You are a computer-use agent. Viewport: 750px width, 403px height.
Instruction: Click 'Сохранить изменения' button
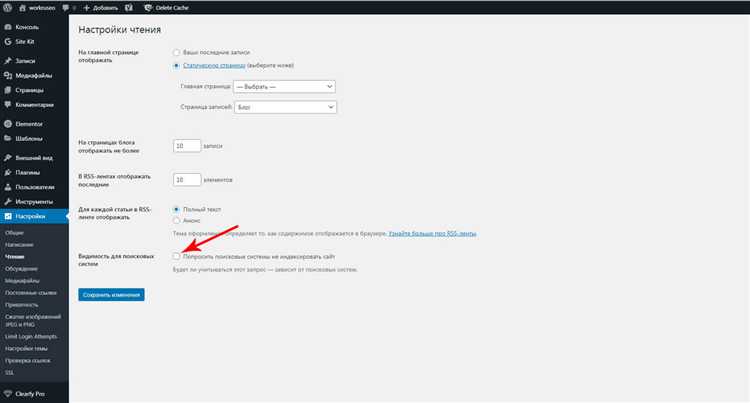click(111, 294)
